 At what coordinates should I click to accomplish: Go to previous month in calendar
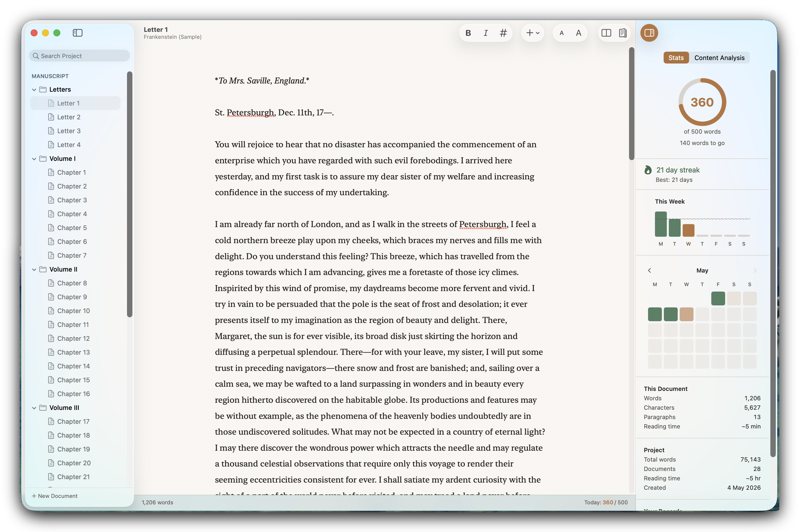(x=650, y=270)
